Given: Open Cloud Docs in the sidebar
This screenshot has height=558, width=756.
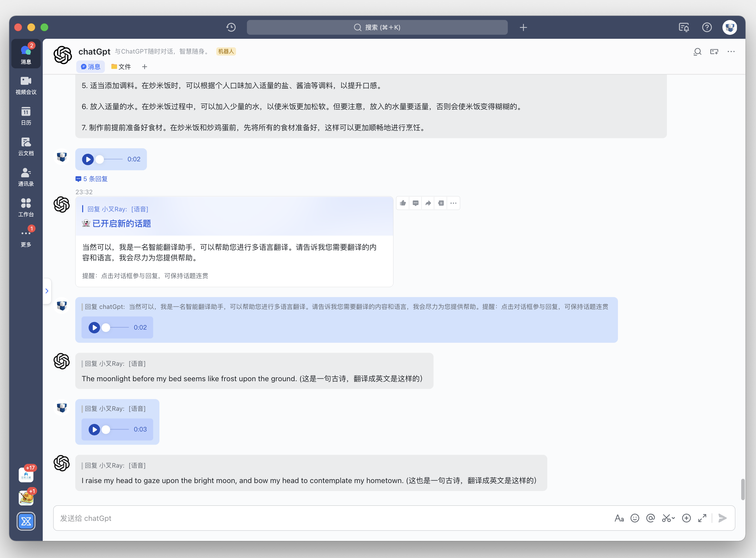Looking at the screenshot, I should pyautogui.click(x=26, y=146).
